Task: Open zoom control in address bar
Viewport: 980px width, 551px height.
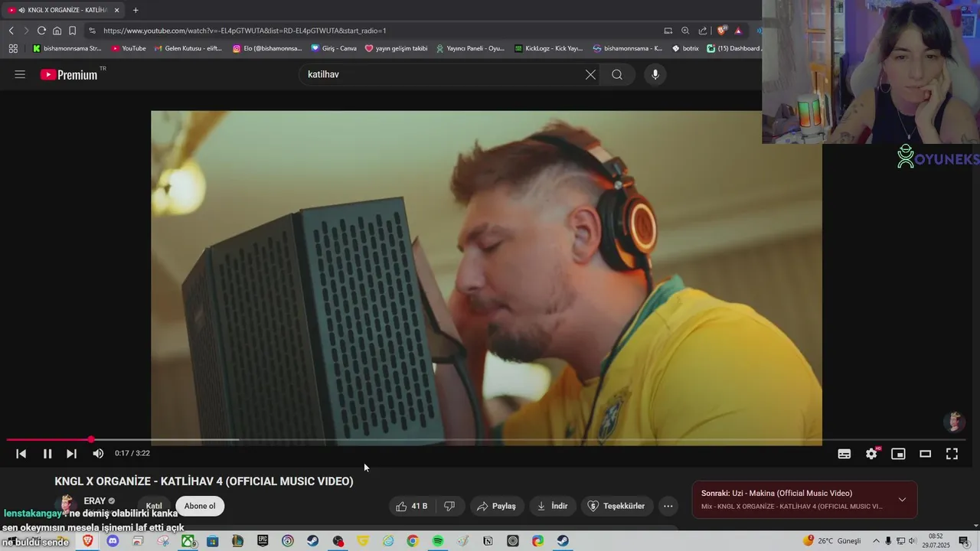Action: tap(685, 31)
